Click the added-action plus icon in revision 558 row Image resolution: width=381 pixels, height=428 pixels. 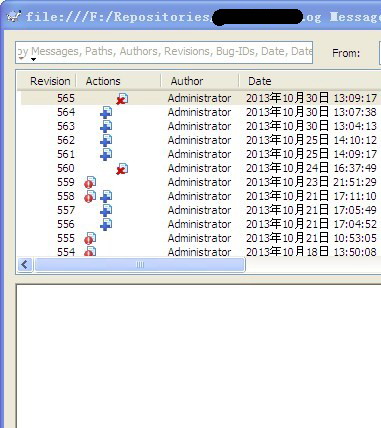click(x=106, y=197)
